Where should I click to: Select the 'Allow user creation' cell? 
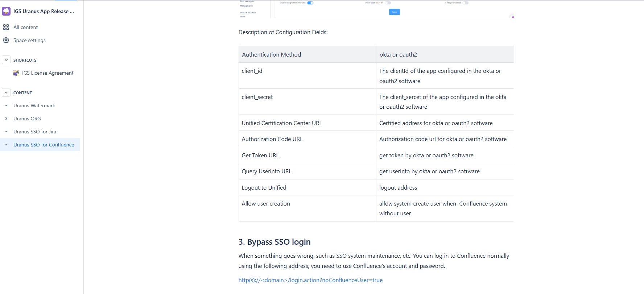tap(307, 208)
